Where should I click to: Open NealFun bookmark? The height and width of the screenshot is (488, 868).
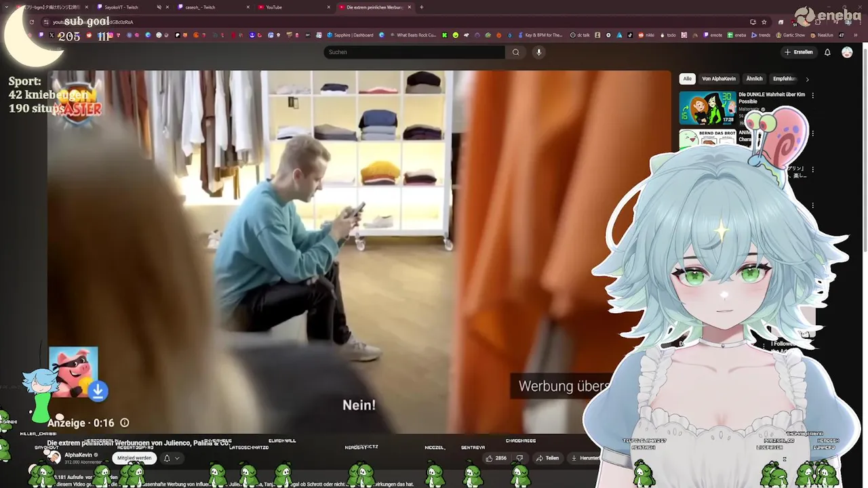(x=821, y=35)
